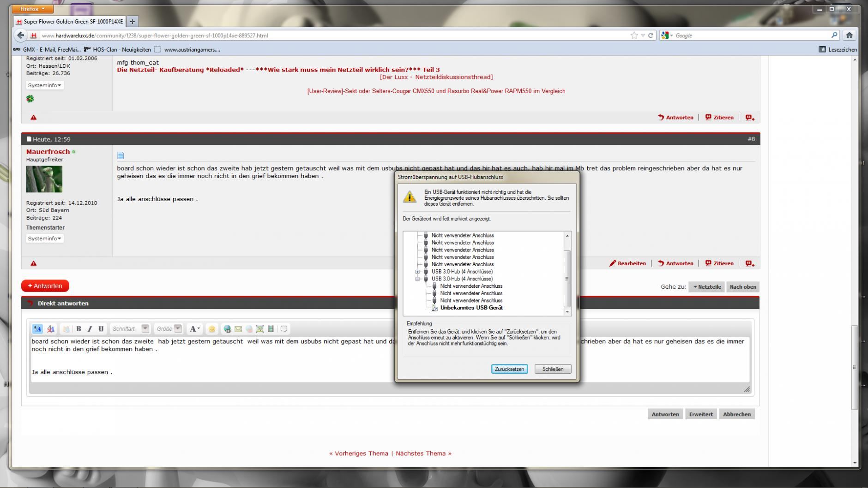Click Bearbeiten on post #8

click(x=627, y=263)
